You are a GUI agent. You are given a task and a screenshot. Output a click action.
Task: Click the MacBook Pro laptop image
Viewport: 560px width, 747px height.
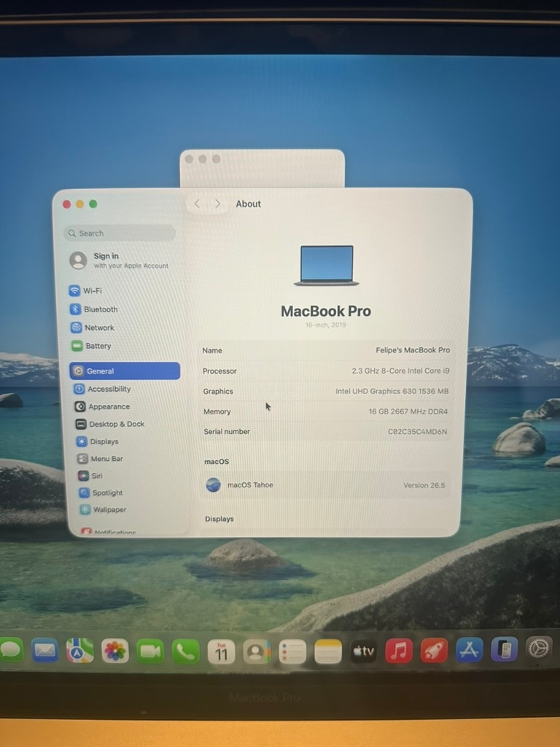(327, 266)
